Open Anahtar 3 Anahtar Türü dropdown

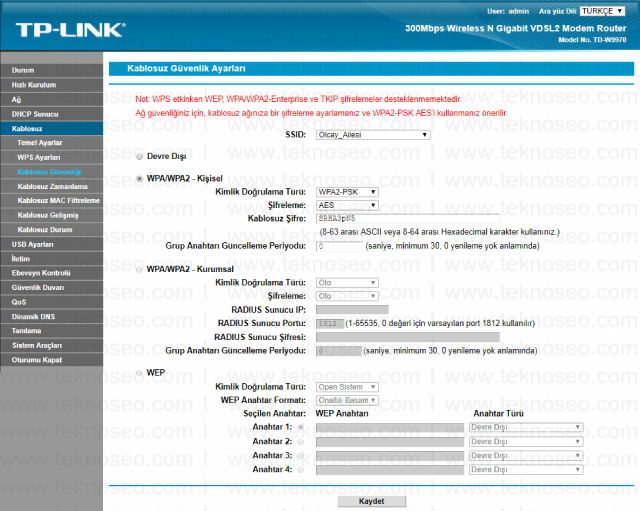[526, 455]
